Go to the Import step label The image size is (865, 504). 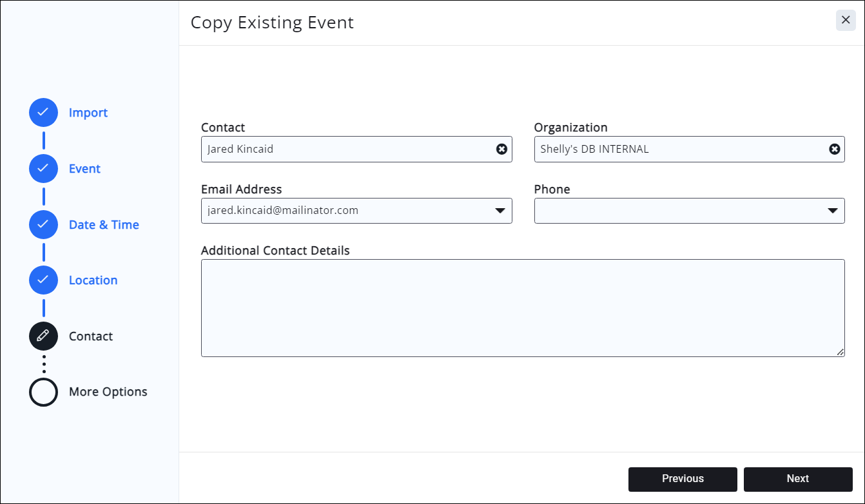pos(88,113)
